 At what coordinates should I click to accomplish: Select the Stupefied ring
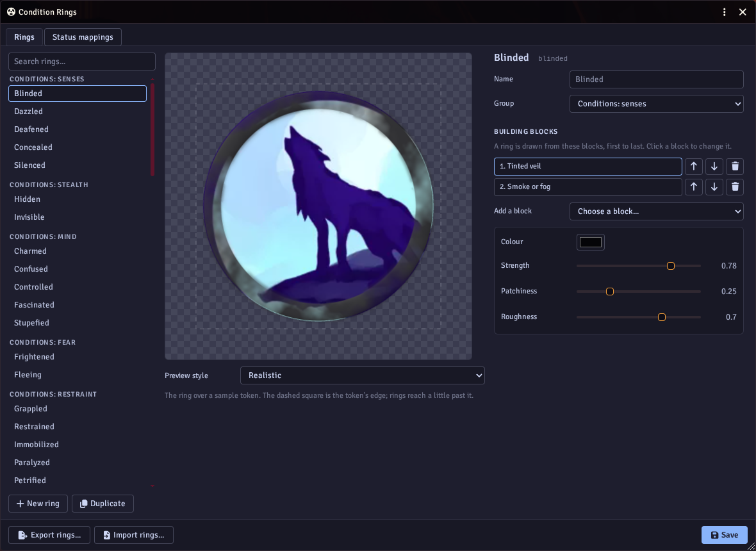pyautogui.click(x=77, y=322)
